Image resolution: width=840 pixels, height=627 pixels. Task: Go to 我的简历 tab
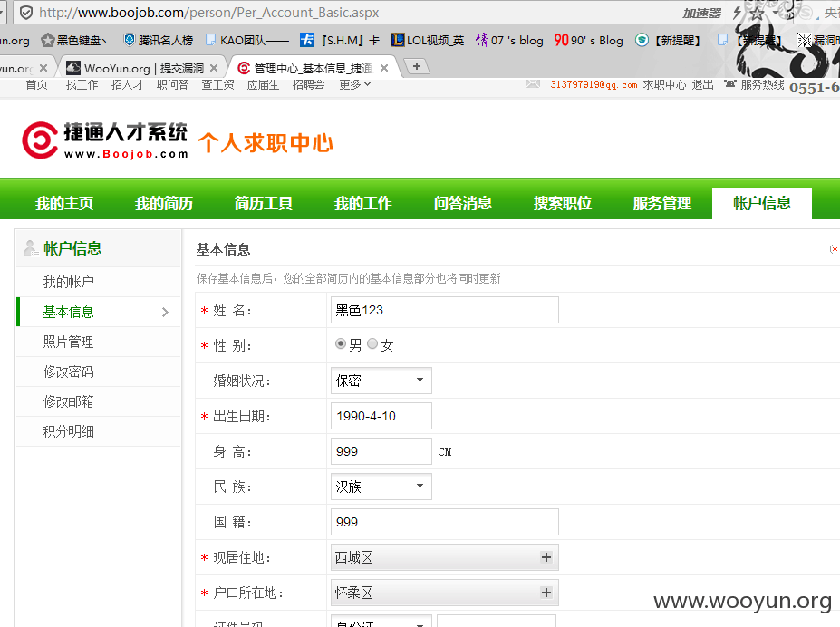(164, 204)
